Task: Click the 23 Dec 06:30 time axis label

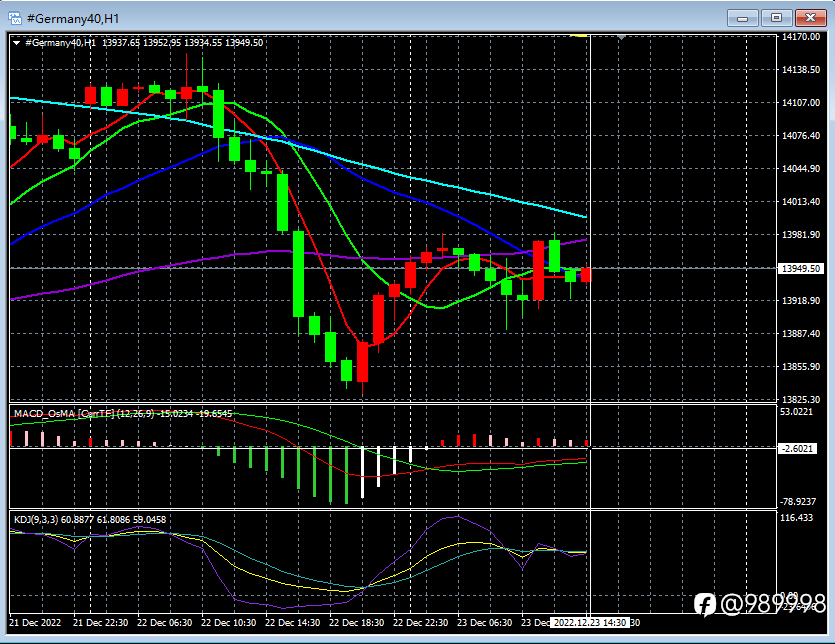Action: [484, 623]
